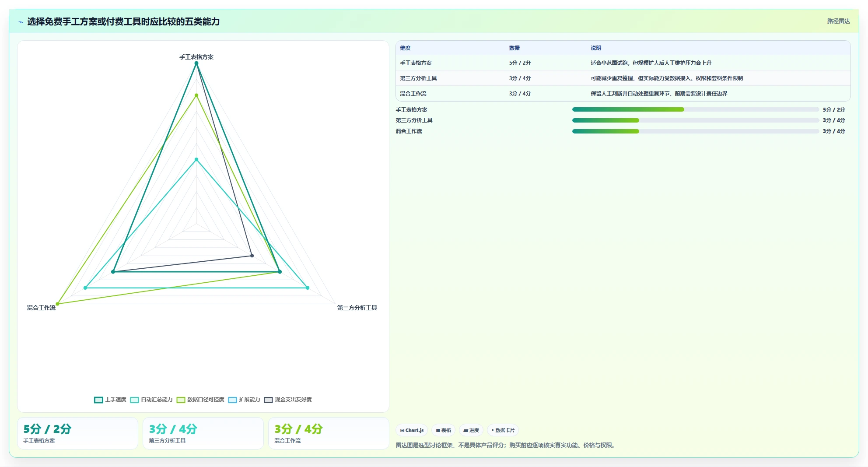
Task: Click the dark grey data point in radar
Action: point(252,256)
